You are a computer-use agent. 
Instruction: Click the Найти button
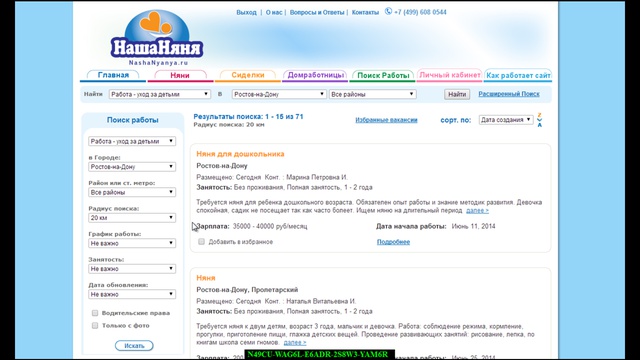(x=457, y=94)
